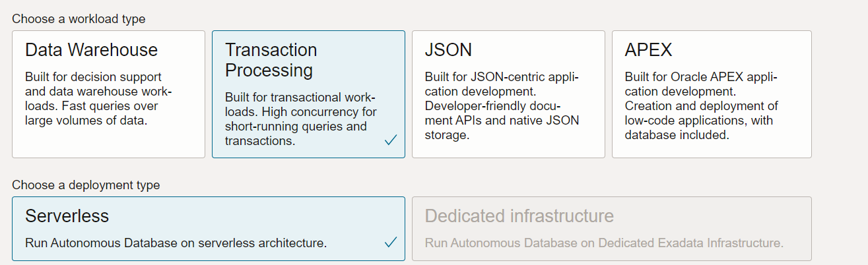Pick the APEX workload type card
This screenshot has width=868, height=265.
pos(712,94)
